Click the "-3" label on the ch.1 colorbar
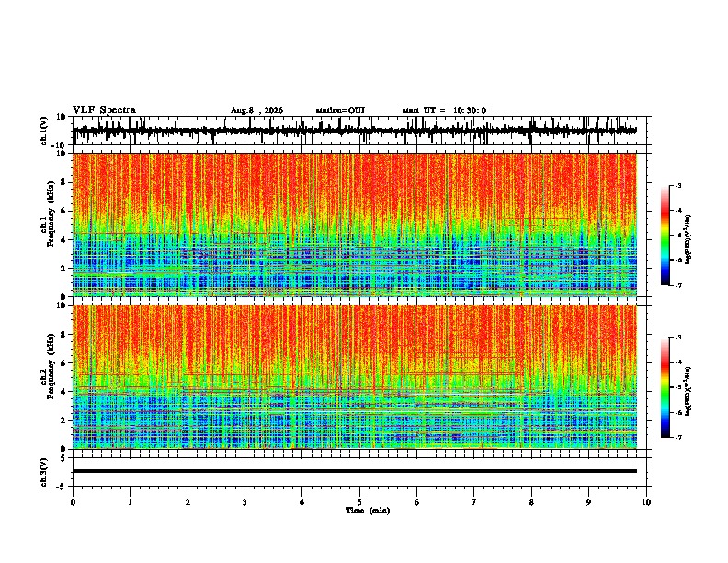The image size is (728, 563). click(678, 186)
